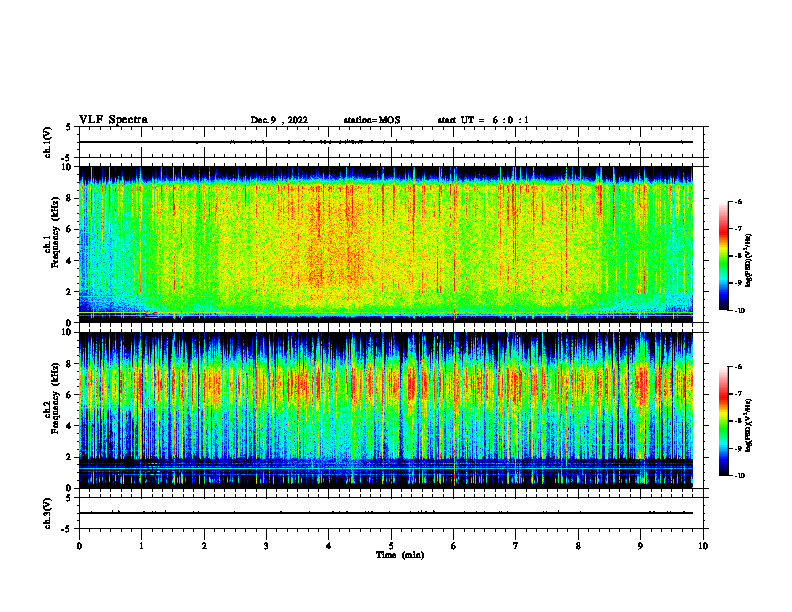This screenshot has height=612, width=792.
Task: Click the ch.2 spectrogram color scale bar
Action: point(723,421)
